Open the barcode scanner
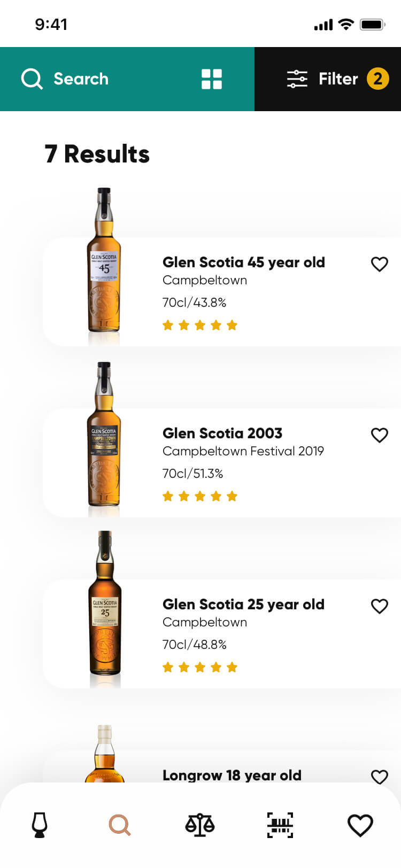The width and height of the screenshot is (401, 868). tap(280, 825)
